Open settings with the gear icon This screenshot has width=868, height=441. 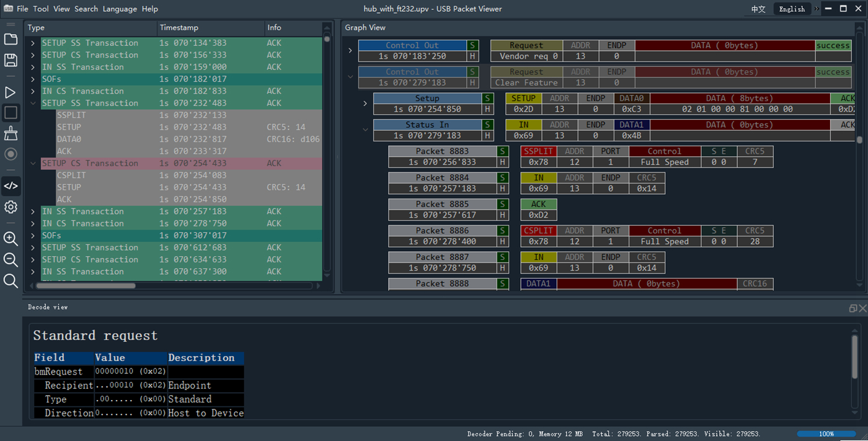11,207
